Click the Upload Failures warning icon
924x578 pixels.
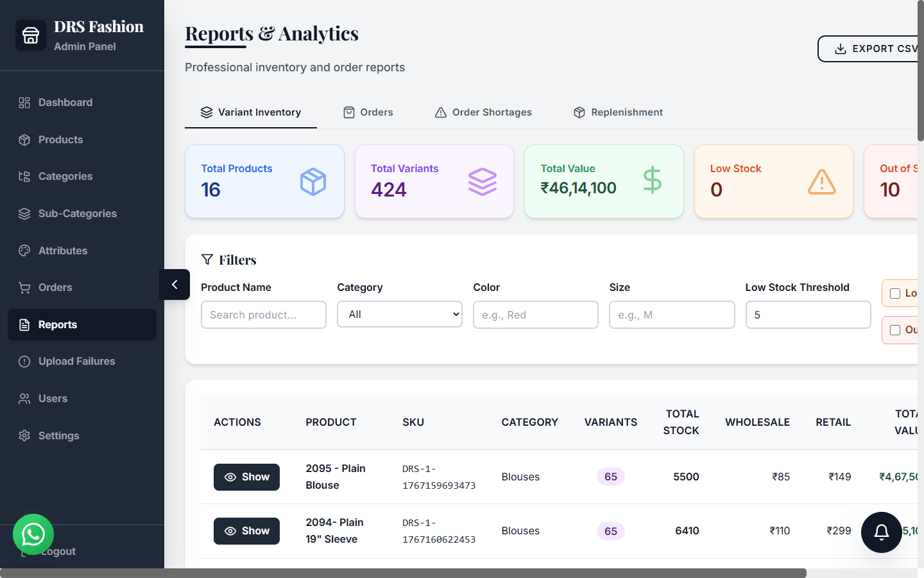(24, 361)
